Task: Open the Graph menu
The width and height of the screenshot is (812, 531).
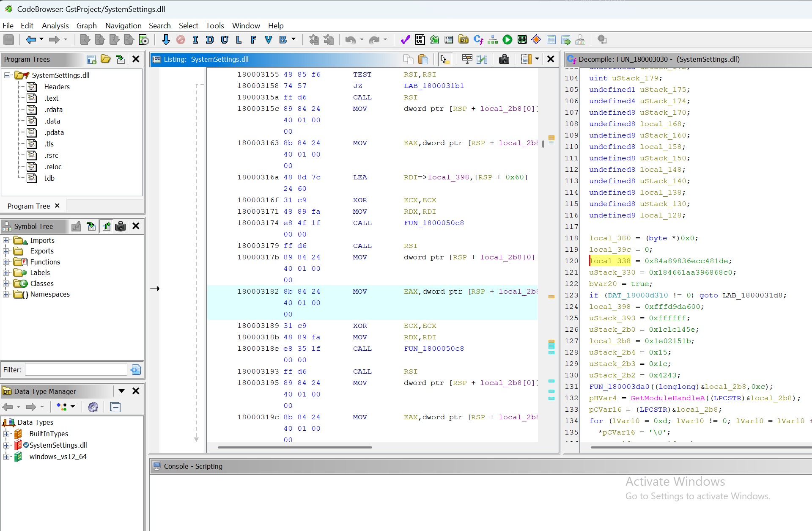Action: point(86,26)
